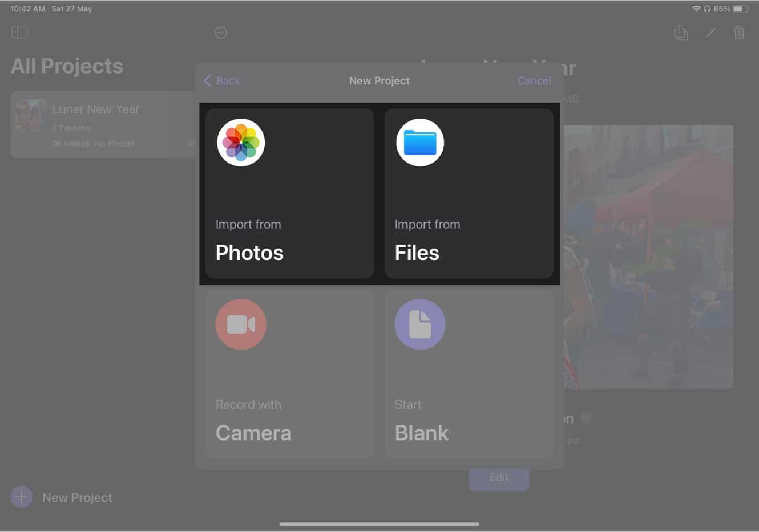Tap the purple plus New Project icon

(x=21, y=497)
